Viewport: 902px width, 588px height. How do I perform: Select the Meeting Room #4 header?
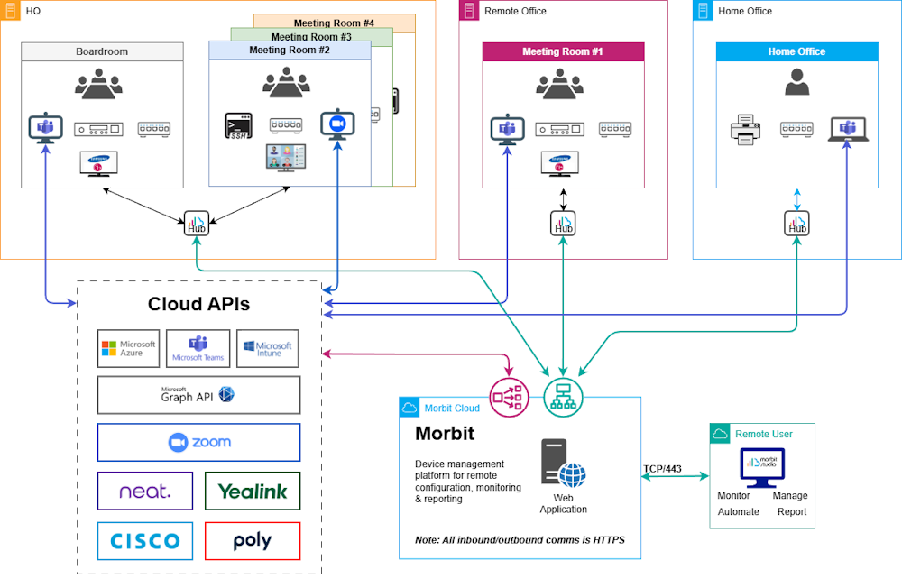tap(334, 22)
